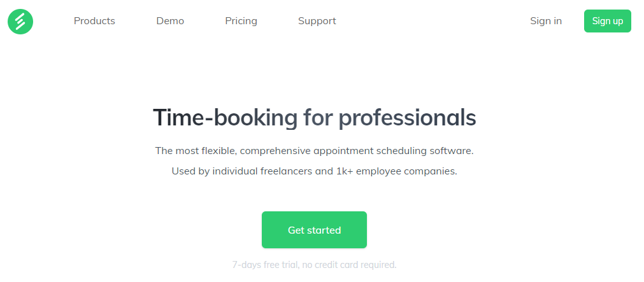644x282 pixels.
Task: Click the phrase 1k+ employee companies
Action: [397, 171]
